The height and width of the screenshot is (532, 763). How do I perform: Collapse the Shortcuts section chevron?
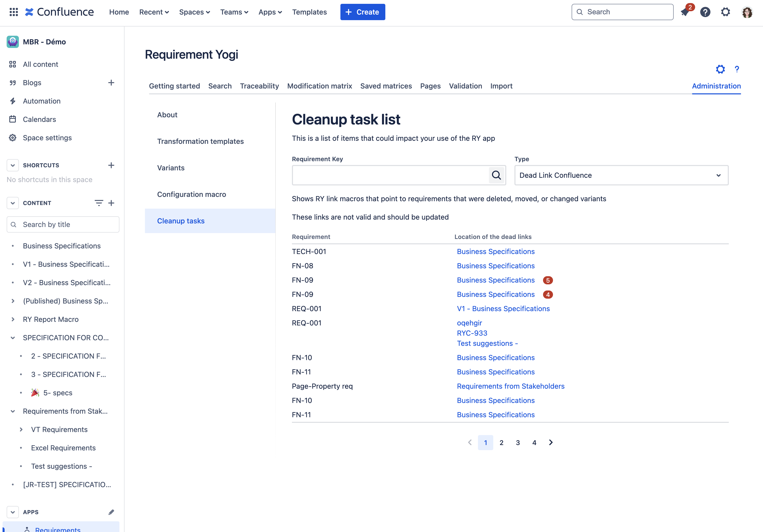[13, 165]
